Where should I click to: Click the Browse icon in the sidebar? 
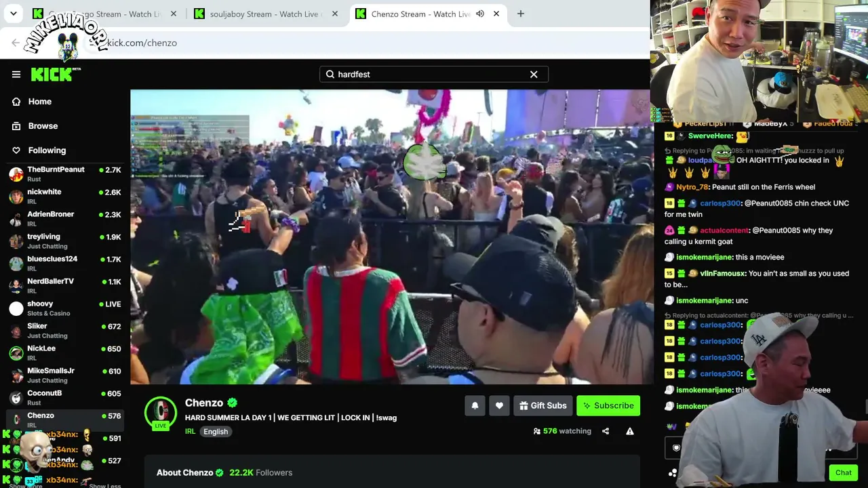click(x=16, y=126)
